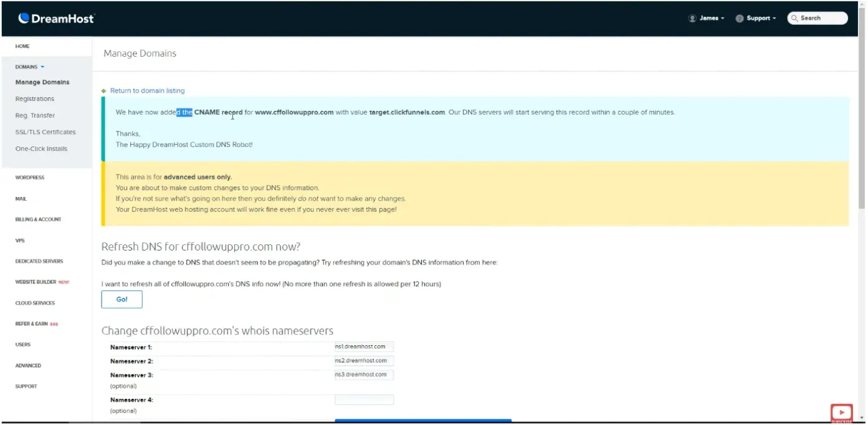The height and width of the screenshot is (425, 868).
Task: Click the user avatar icon beside James
Action: tap(692, 19)
